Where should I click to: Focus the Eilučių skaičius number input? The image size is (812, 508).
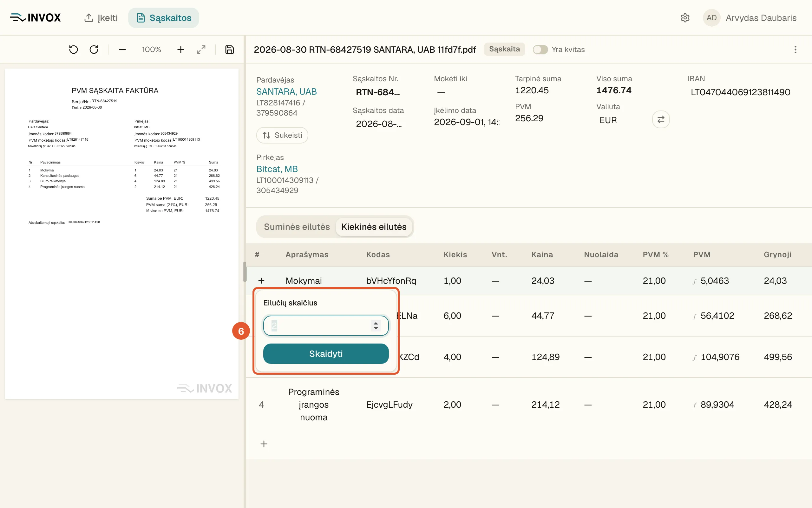(x=326, y=325)
